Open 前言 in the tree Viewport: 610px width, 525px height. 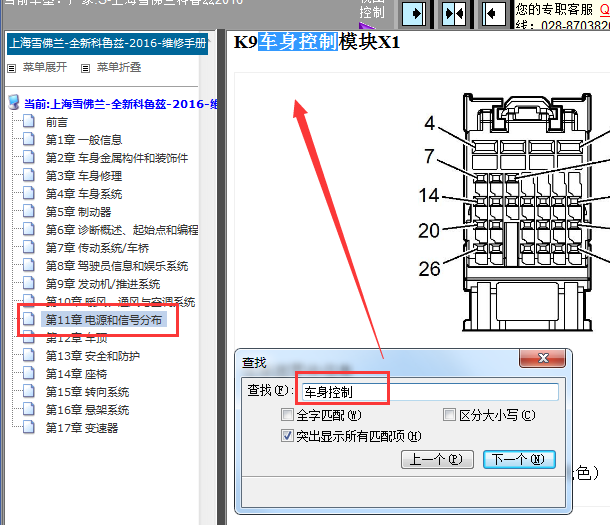(57, 122)
